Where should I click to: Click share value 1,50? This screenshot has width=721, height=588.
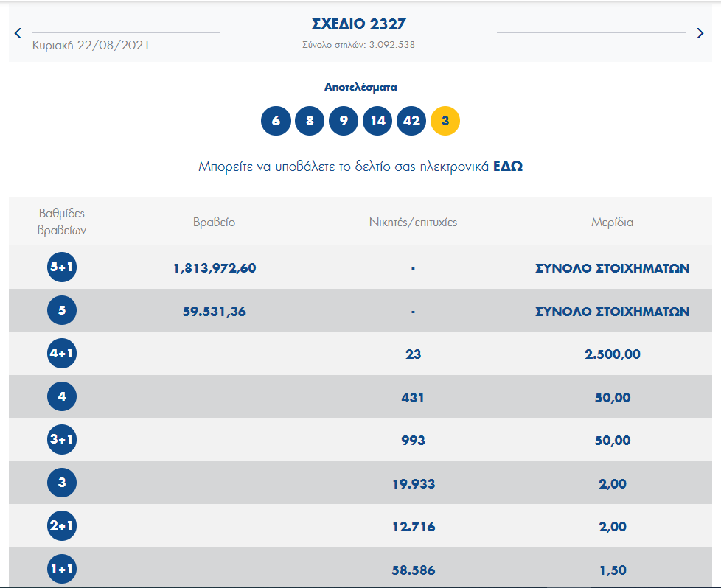(x=613, y=570)
